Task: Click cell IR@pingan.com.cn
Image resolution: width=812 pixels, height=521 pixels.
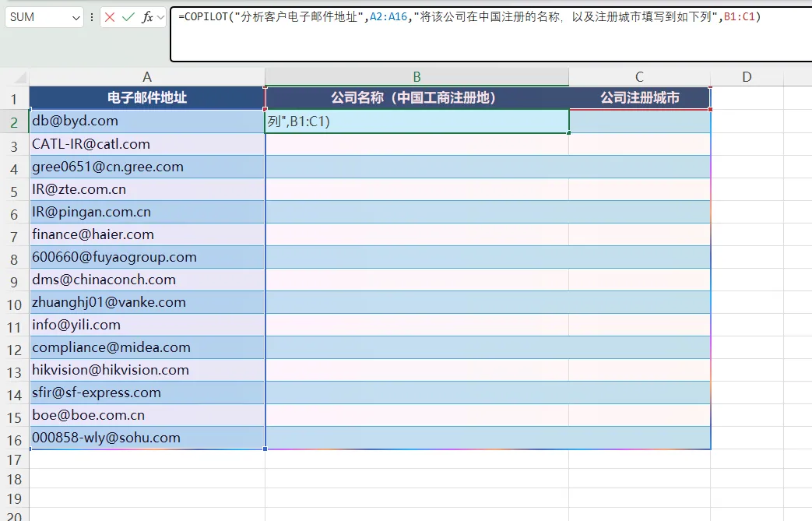Action: [x=147, y=212]
